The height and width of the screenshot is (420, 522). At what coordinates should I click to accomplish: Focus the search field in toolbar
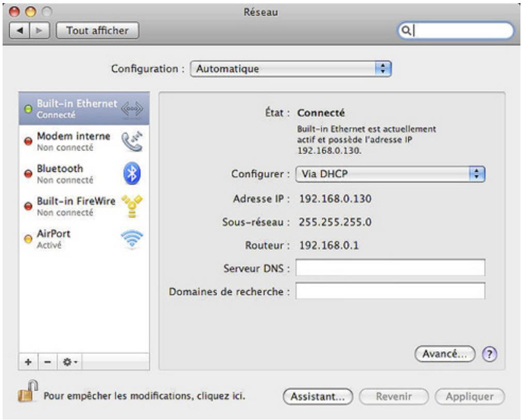[x=456, y=31]
